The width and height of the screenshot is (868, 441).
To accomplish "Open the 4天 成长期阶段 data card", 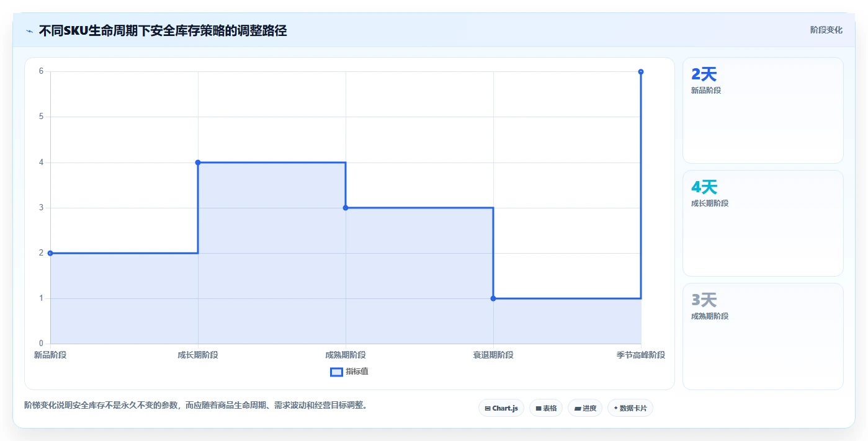I will click(x=763, y=223).
